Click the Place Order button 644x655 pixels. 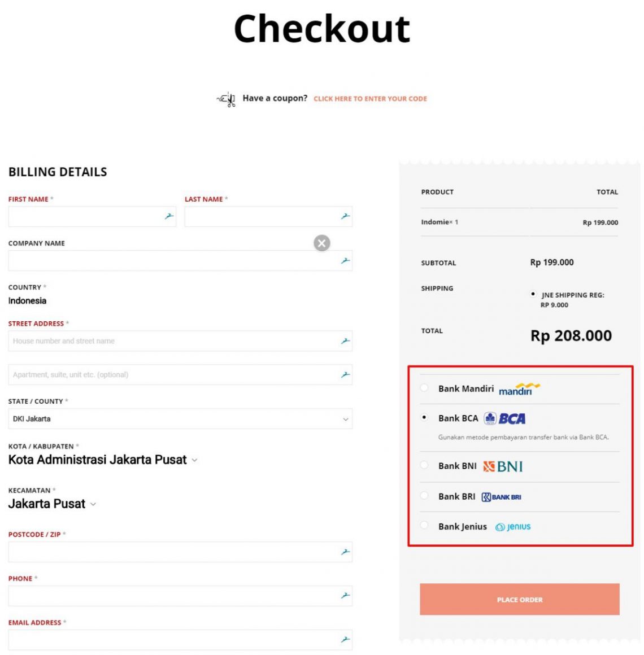click(x=520, y=599)
